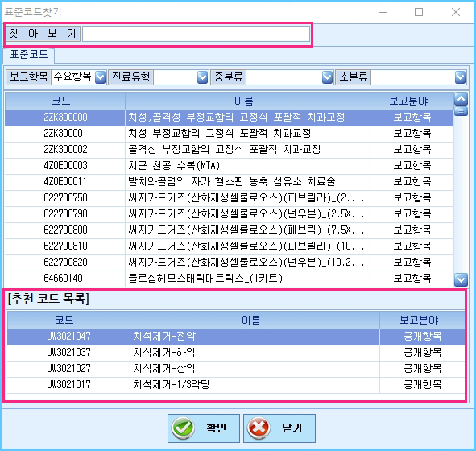
Task: Confirm with the 확인 button
Action: click(204, 428)
